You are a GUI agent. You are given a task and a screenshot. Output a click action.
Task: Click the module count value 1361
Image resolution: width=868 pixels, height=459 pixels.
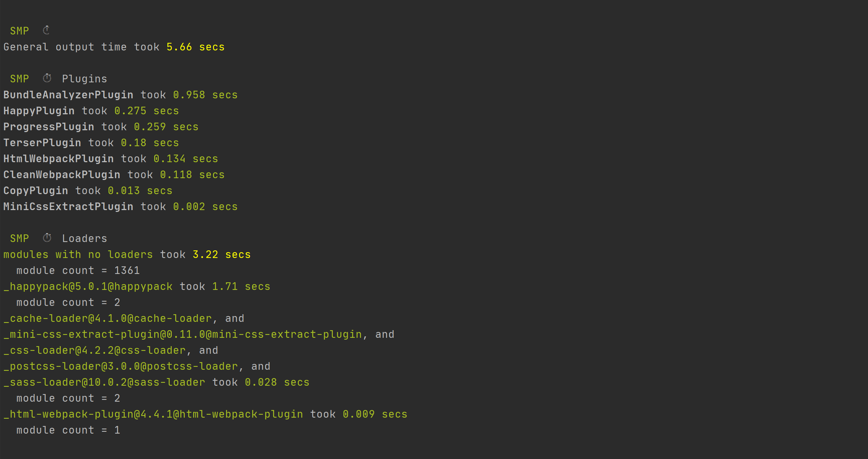coord(127,271)
